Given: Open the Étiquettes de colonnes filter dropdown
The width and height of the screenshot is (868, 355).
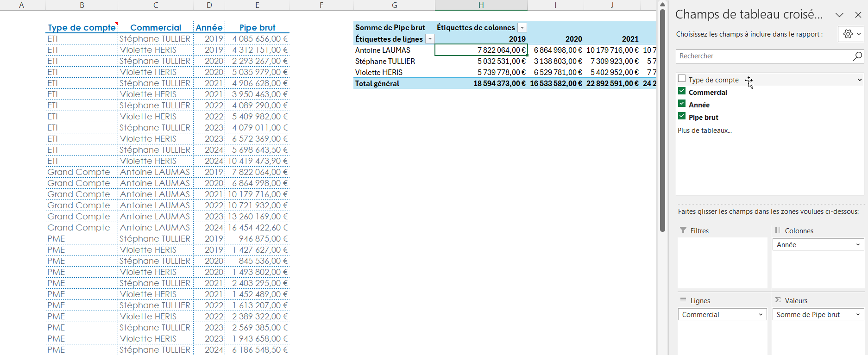Looking at the screenshot, I should point(522,28).
